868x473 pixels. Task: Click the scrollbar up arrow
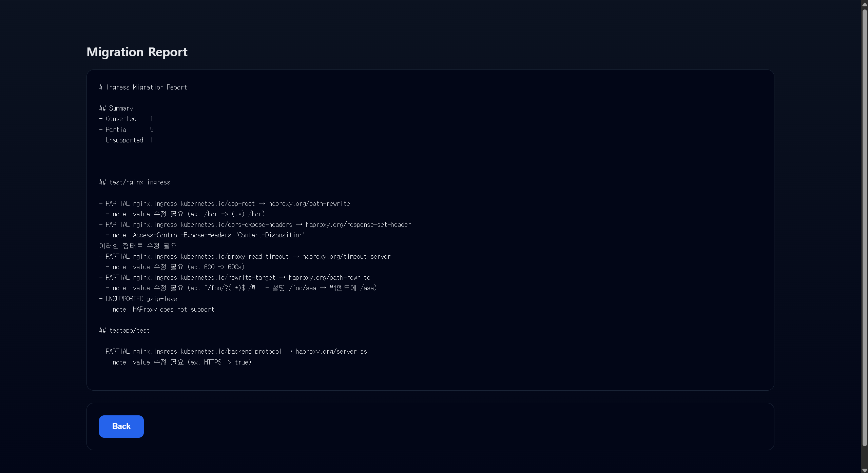tap(865, 4)
